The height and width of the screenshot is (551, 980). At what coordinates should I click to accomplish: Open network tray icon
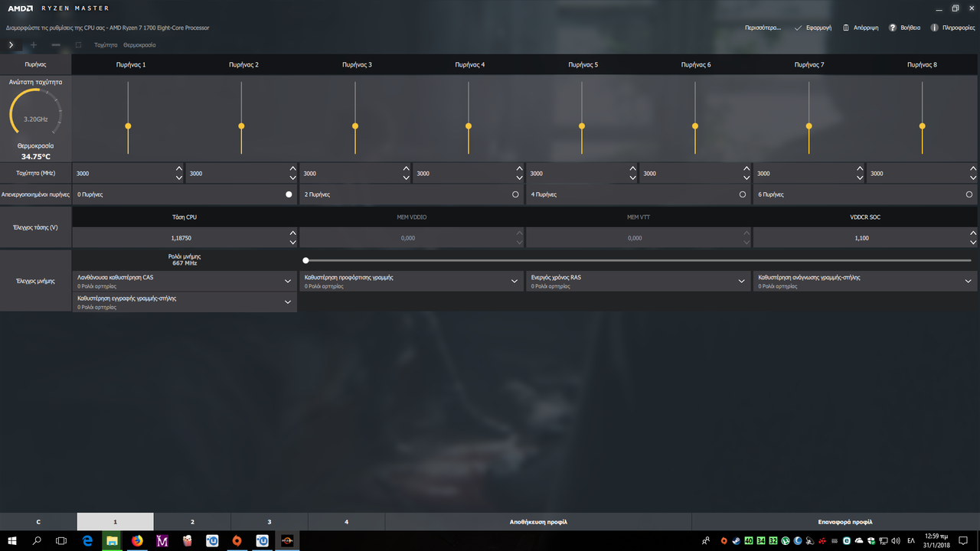[884, 541]
